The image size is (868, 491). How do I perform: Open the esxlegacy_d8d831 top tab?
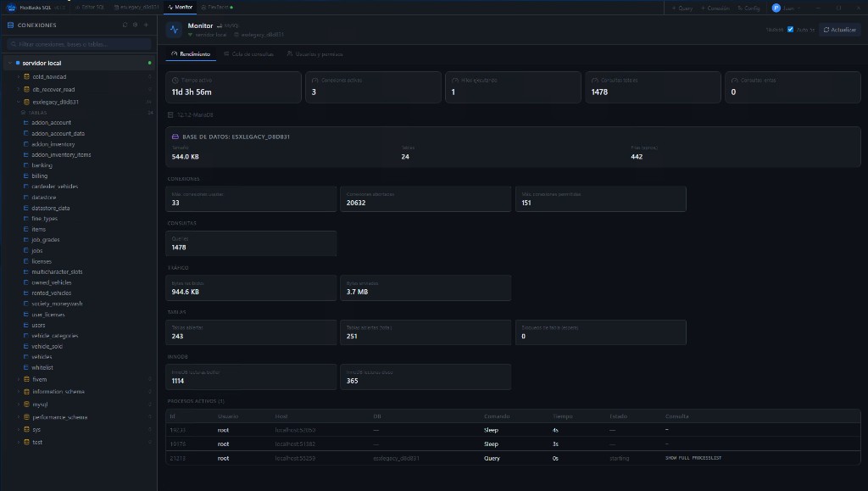pyautogui.click(x=136, y=7)
